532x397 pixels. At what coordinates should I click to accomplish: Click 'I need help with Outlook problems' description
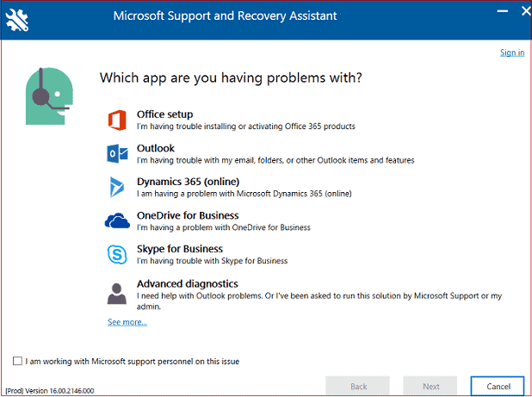(x=319, y=301)
